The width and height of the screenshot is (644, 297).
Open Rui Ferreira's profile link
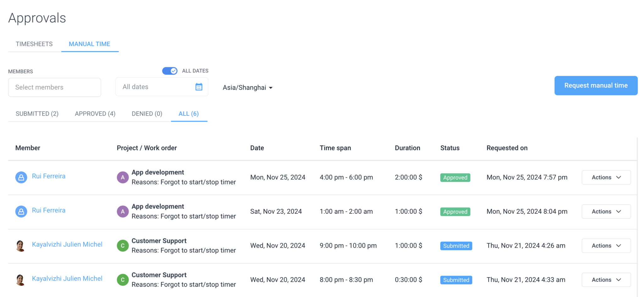[x=48, y=176]
